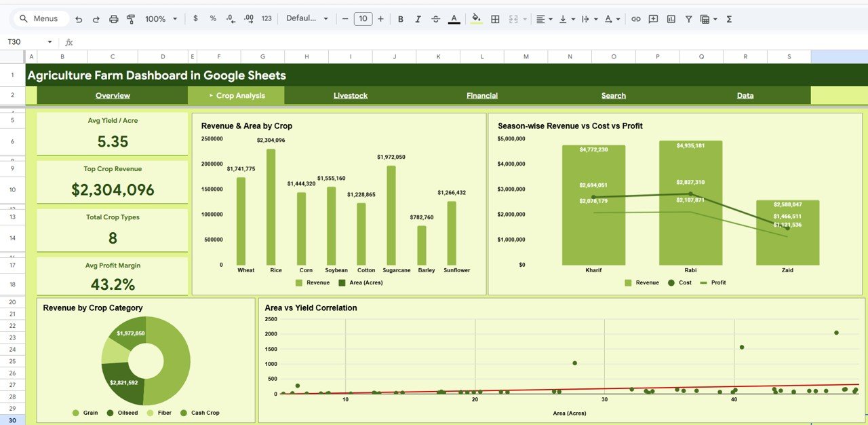Toggle strikethrough formatting
Screen dimensions: 868x425
(435, 18)
